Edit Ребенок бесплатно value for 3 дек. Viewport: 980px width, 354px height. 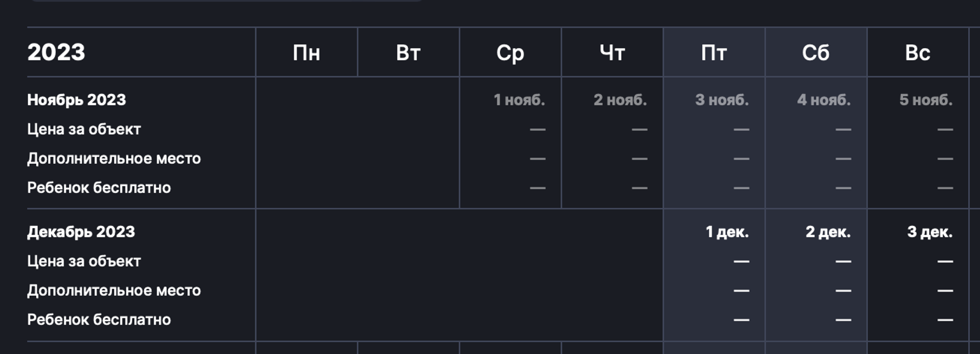click(x=945, y=320)
